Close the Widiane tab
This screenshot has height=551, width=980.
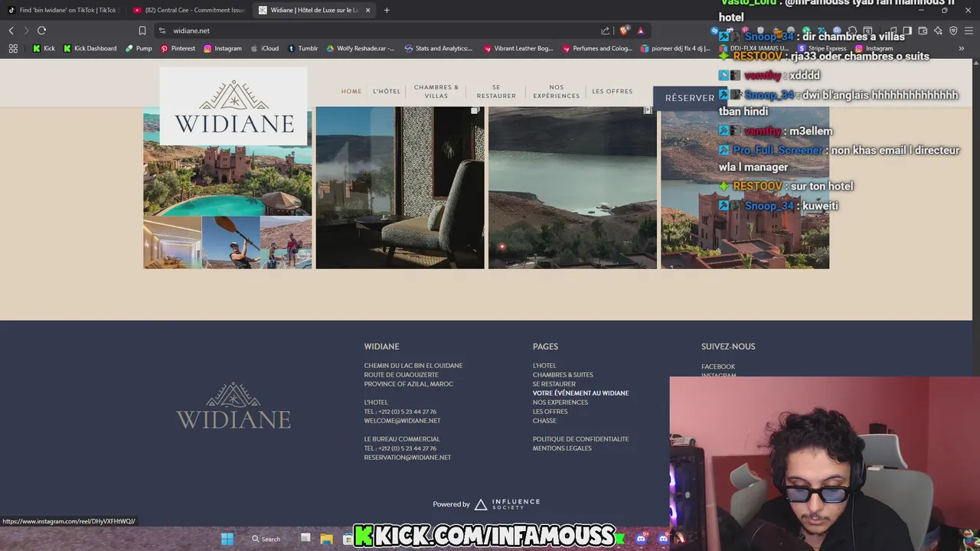[368, 10]
